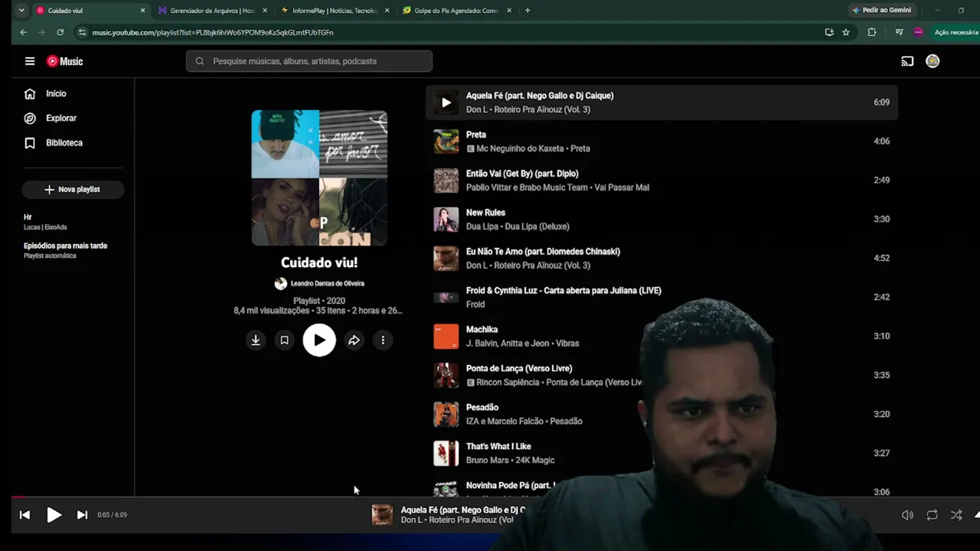
Task: Click Pedir ao Gemini button
Action: (x=881, y=11)
